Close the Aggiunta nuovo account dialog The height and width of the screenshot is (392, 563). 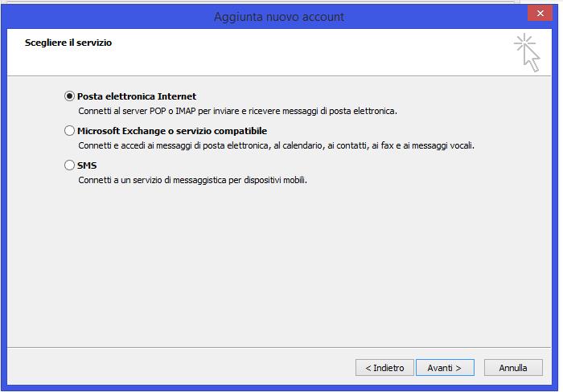[x=540, y=14]
